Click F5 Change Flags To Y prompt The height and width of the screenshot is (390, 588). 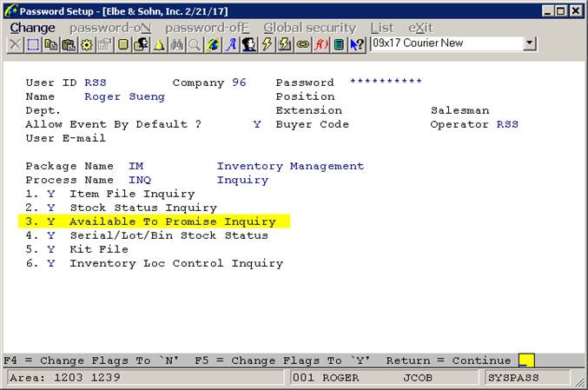(282, 360)
